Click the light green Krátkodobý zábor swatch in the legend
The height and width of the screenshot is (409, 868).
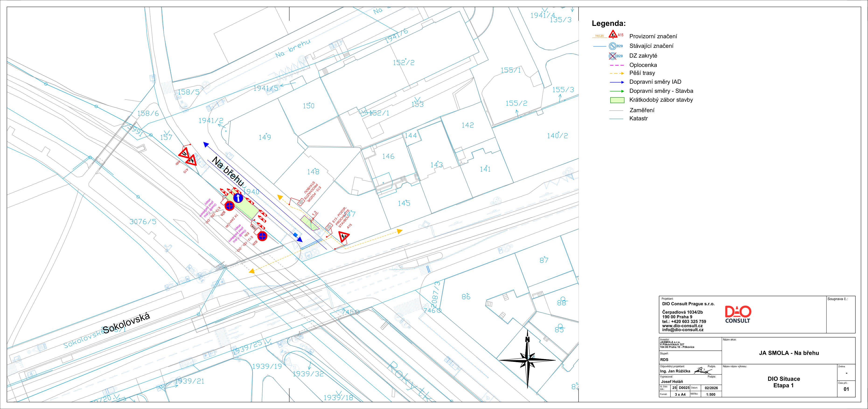617,100
